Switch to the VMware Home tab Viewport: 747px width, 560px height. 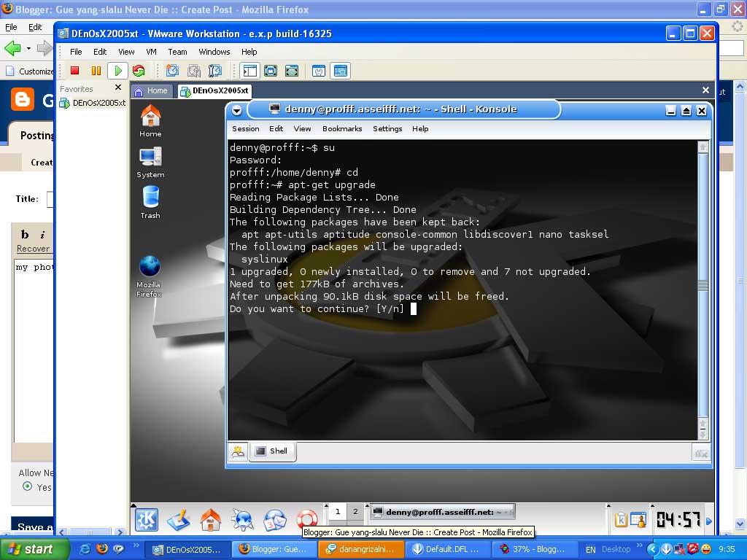[151, 90]
